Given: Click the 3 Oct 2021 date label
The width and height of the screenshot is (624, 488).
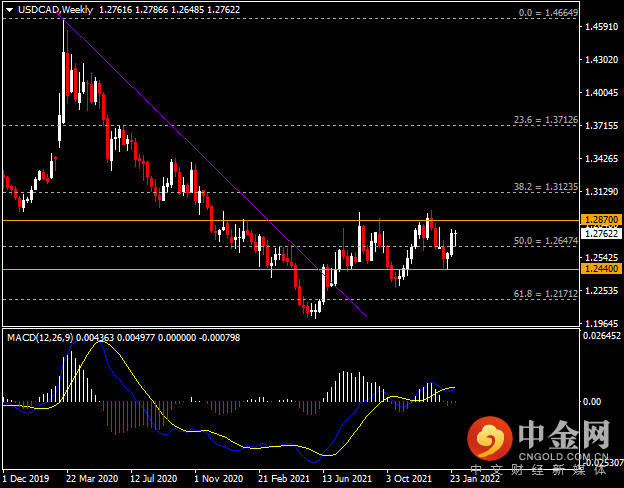Looking at the screenshot, I should point(409,478).
